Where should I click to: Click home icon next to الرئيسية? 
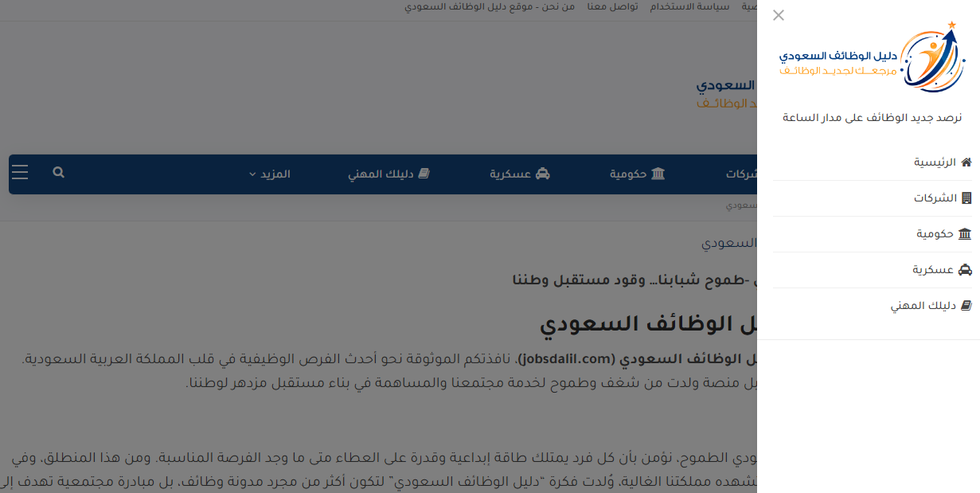pos(966,162)
